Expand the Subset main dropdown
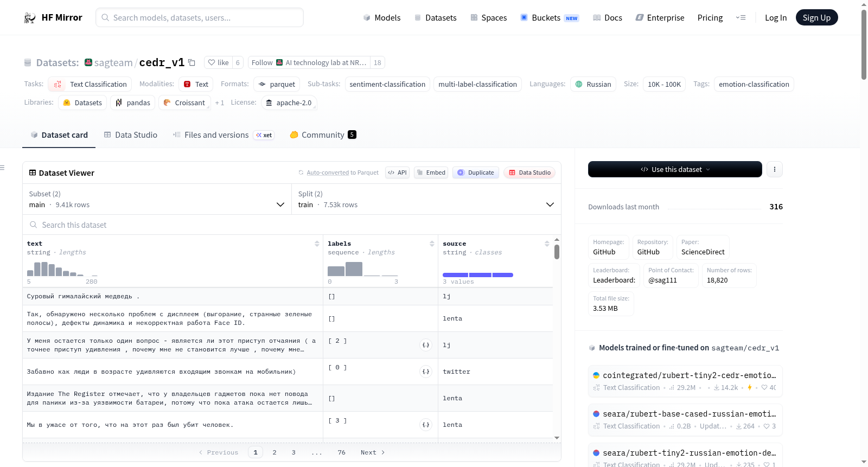This screenshot has width=868, height=467. point(157,199)
